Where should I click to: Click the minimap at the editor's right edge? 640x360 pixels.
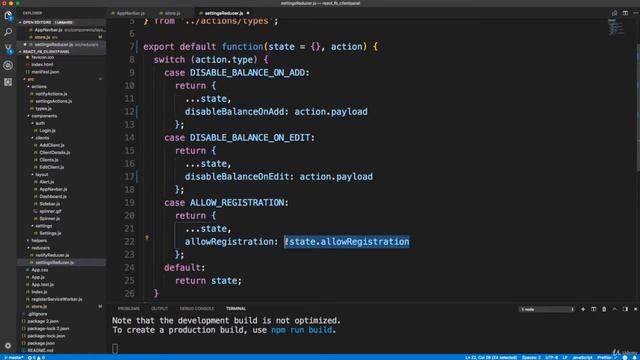(x=616, y=28)
